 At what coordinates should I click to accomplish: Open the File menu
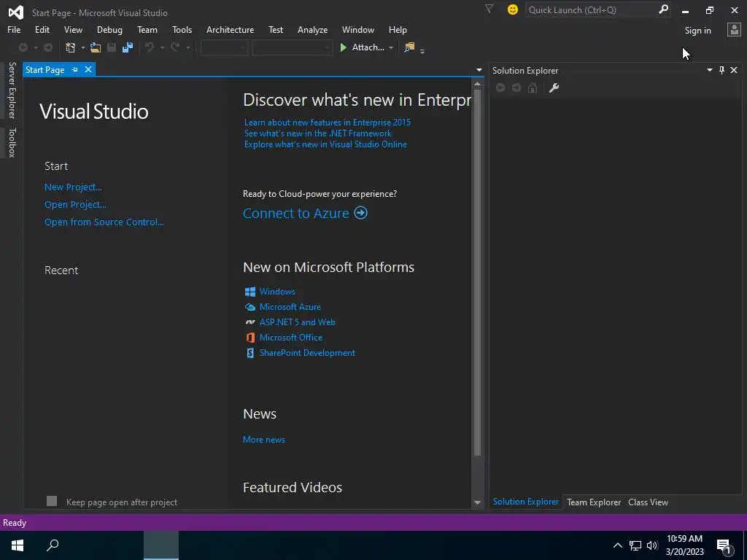point(14,29)
